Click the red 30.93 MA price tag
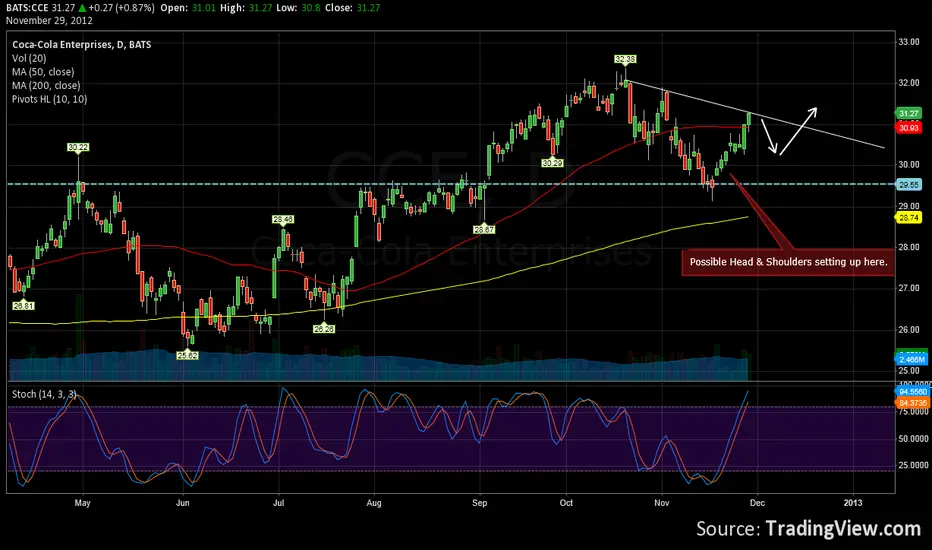 pos(909,128)
